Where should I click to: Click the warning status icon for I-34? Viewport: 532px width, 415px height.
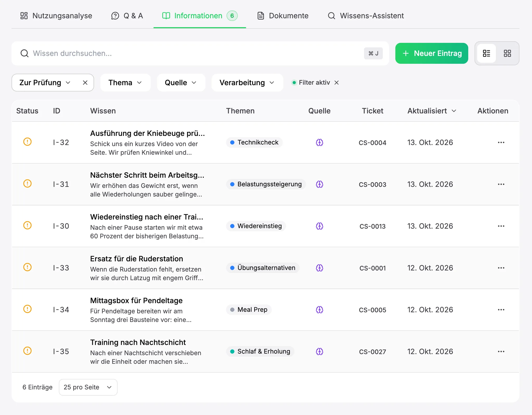[27, 309]
